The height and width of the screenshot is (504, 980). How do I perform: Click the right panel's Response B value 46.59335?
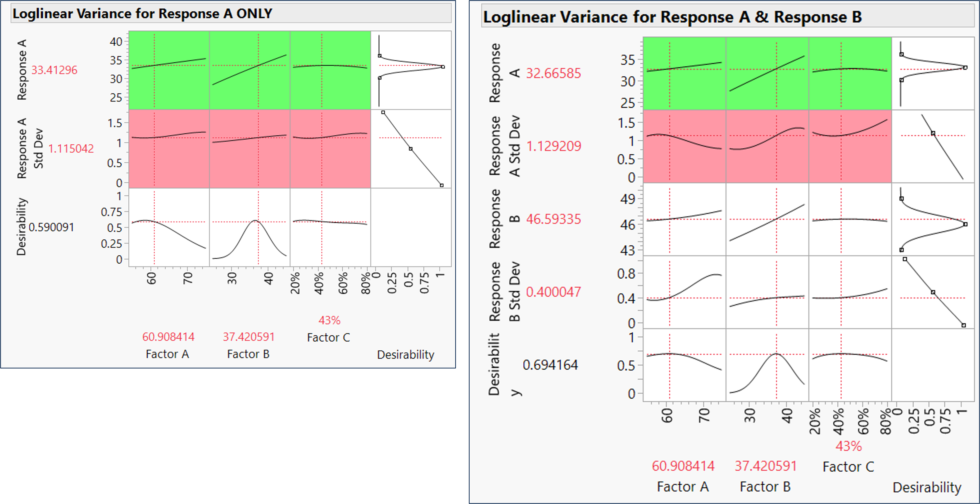point(553,219)
